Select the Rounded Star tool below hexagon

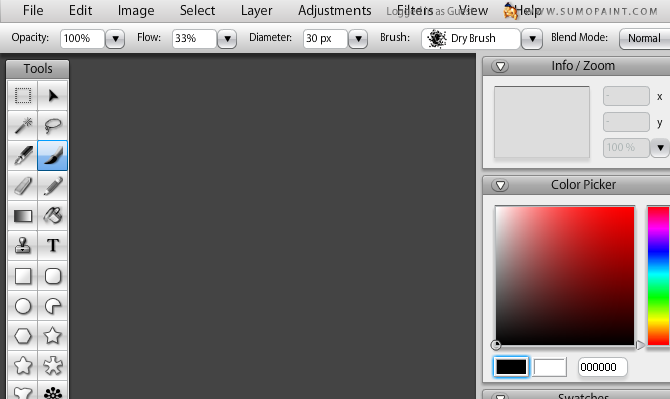point(23,366)
